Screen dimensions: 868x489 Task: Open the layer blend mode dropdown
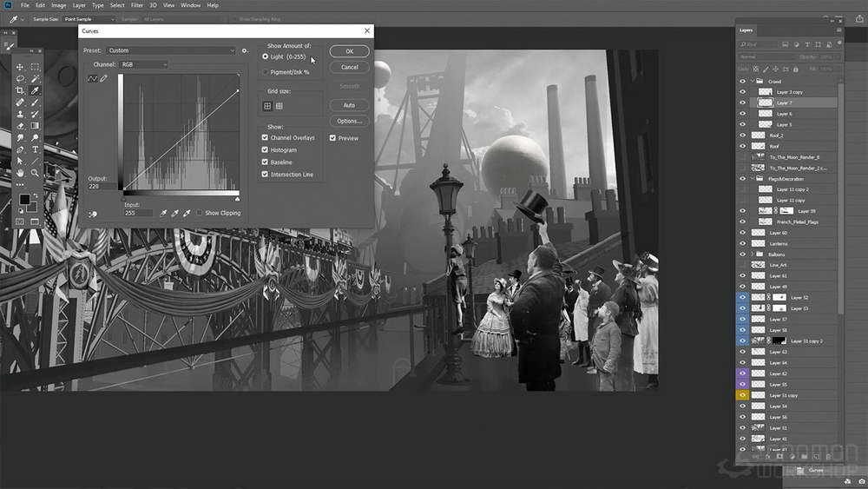(766, 56)
